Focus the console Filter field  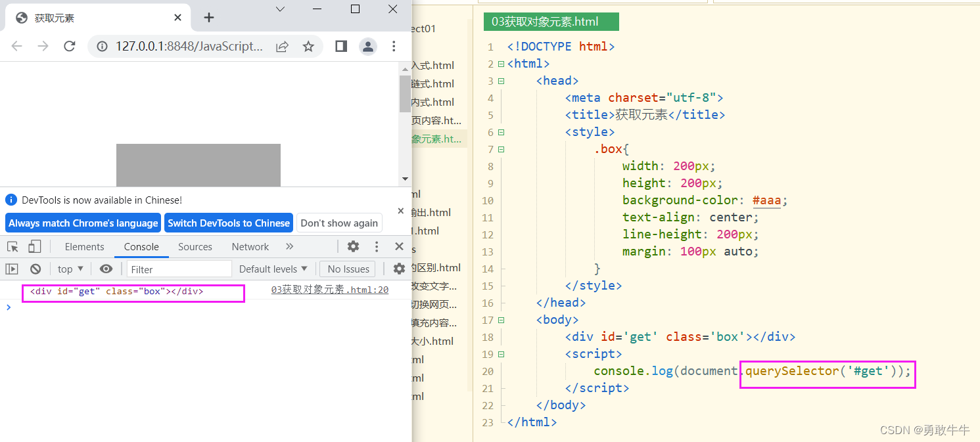tap(179, 269)
